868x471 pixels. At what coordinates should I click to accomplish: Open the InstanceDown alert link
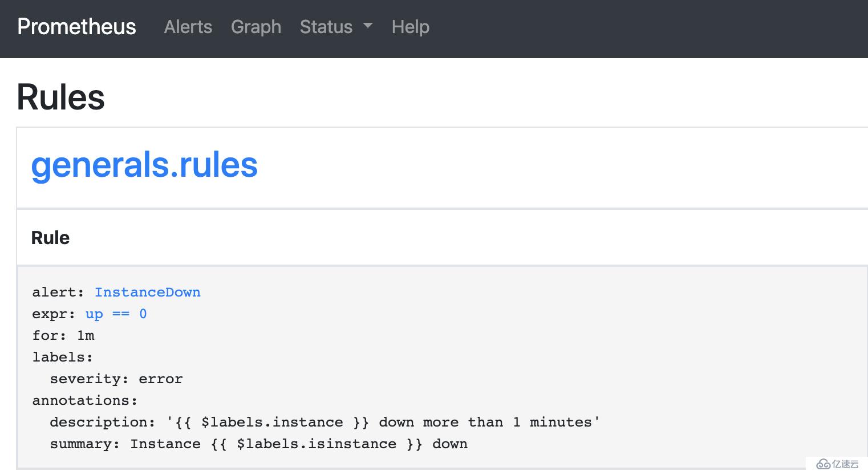pos(147,292)
